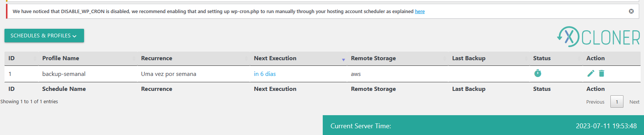Go to the Next page
This screenshot has width=644, height=135.
(634, 102)
